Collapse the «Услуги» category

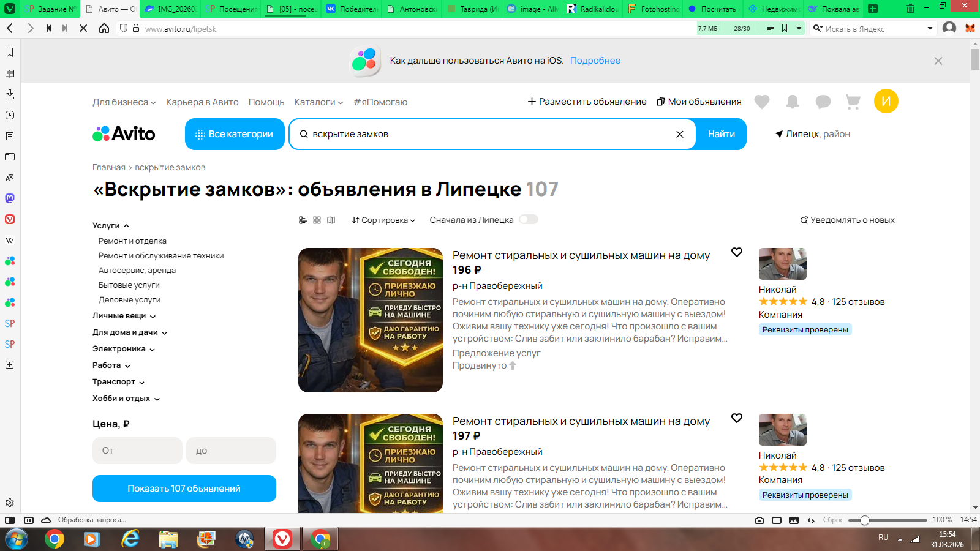click(x=111, y=226)
